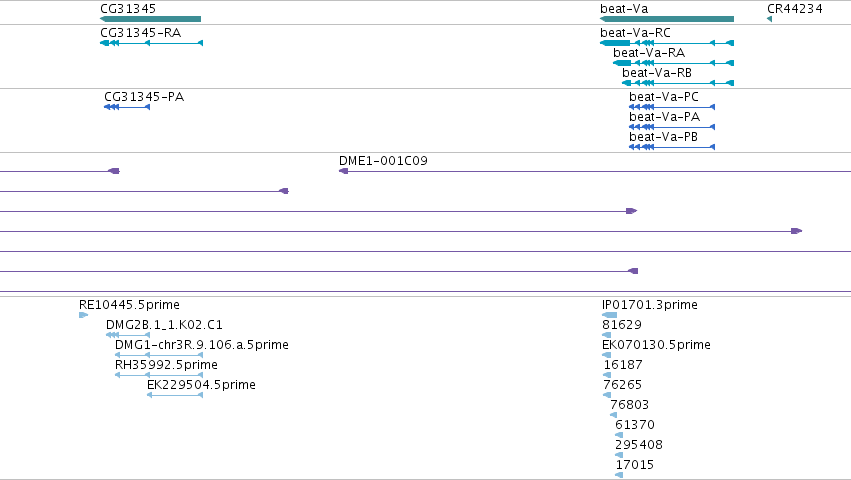
Task: Select the IP01701.3prime arrow feature
Action: [x=609, y=315]
